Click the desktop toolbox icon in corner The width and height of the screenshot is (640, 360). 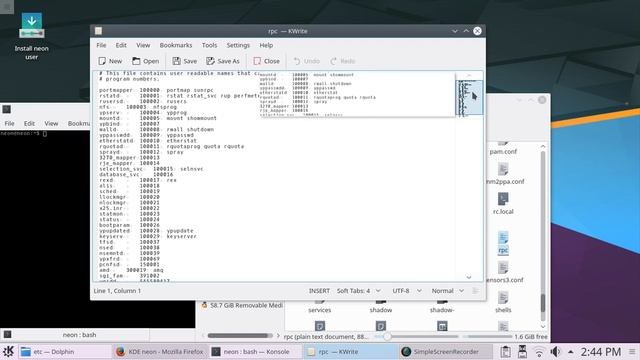7,7
